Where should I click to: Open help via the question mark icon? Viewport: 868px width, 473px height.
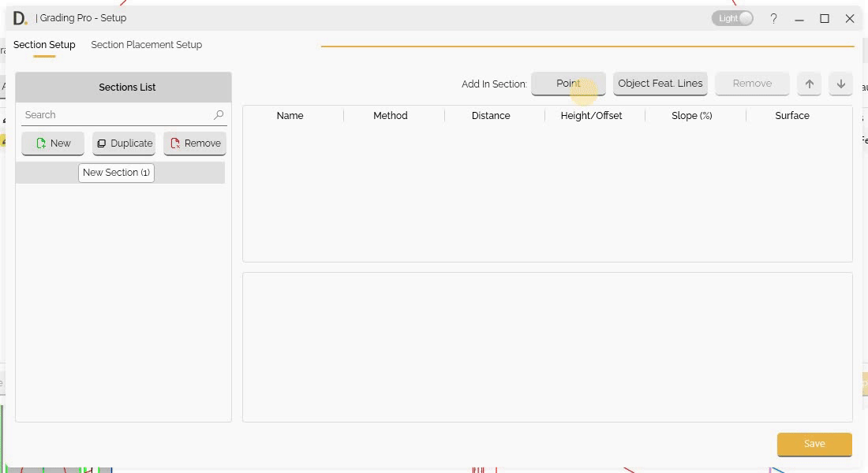[x=773, y=18]
